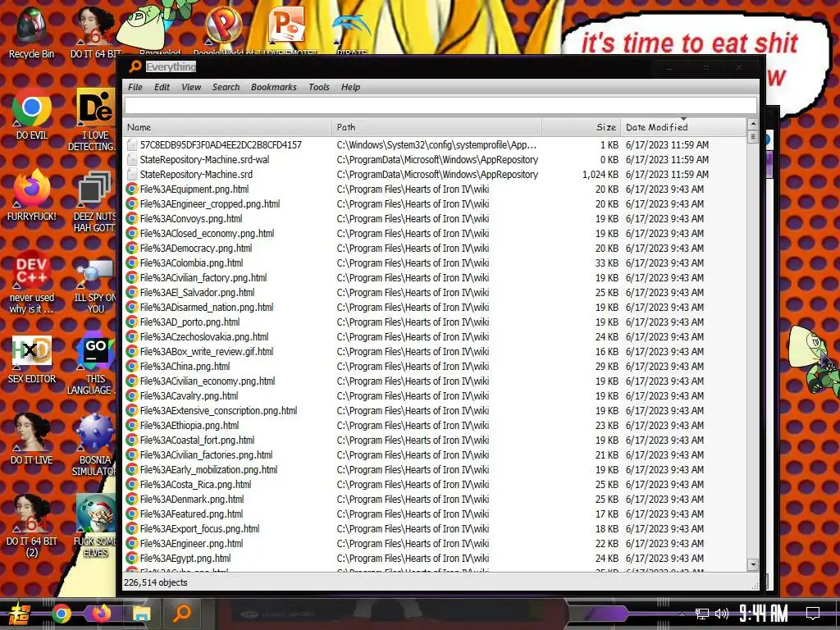Viewport: 840px width, 630px height.
Task: Select File%3ADenmark.png.html result
Action: pyautogui.click(x=435, y=500)
